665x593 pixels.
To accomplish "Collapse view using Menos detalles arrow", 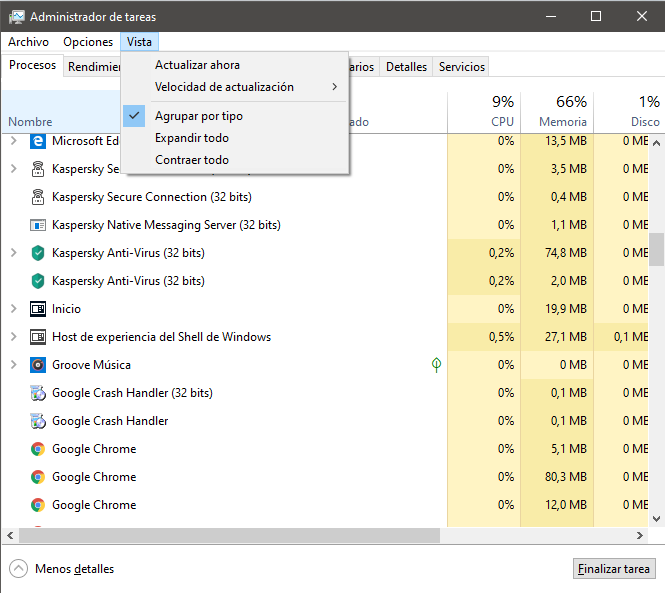I will pyautogui.click(x=18, y=569).
